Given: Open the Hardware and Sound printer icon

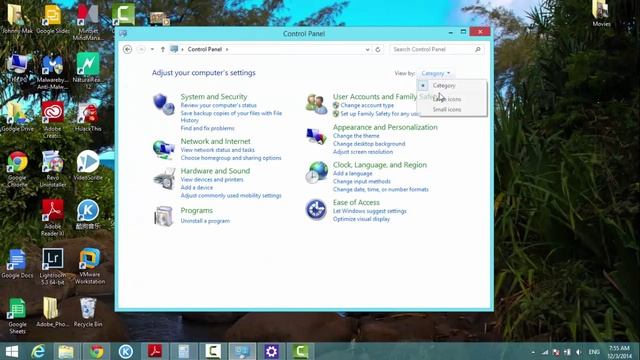Looking at the screenshot, I should (x=164, y=179).
